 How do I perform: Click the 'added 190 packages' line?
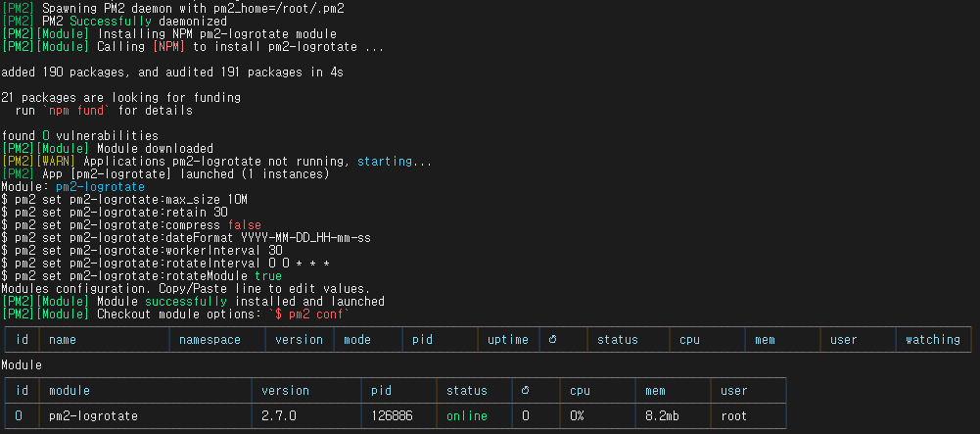[172, 72]
